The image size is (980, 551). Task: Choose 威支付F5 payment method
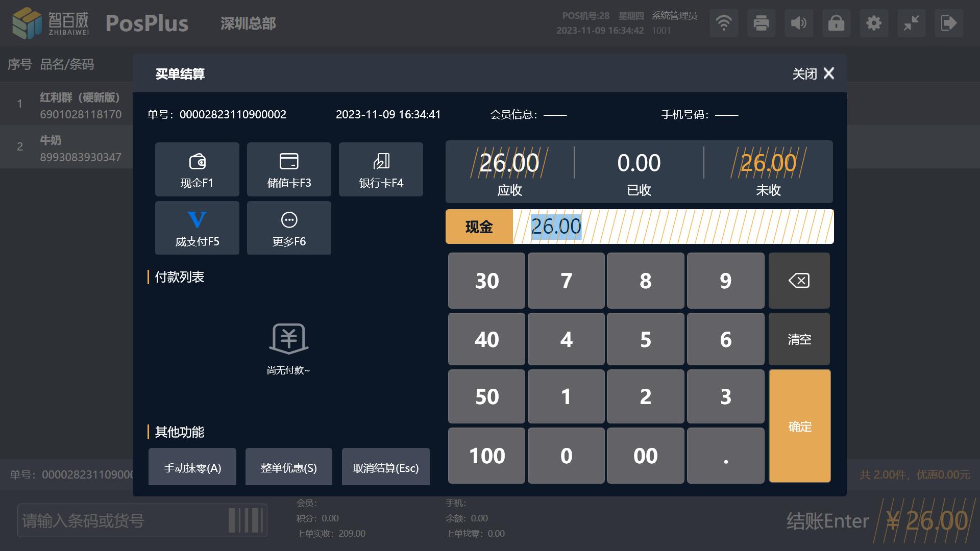pos(197,228)
